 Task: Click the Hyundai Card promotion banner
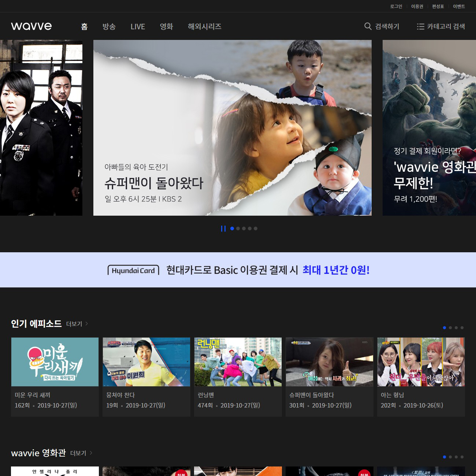(238, 270)
